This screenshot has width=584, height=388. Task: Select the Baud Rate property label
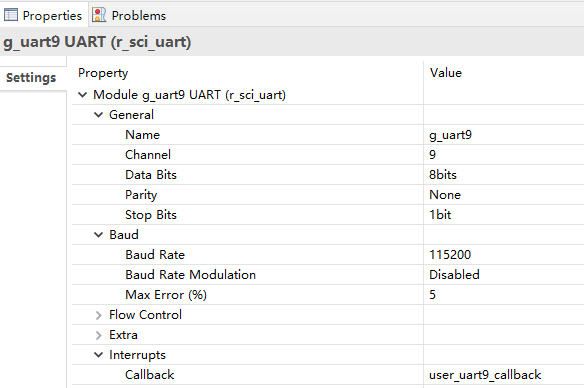pyautogui.click(x=155, y=255)
